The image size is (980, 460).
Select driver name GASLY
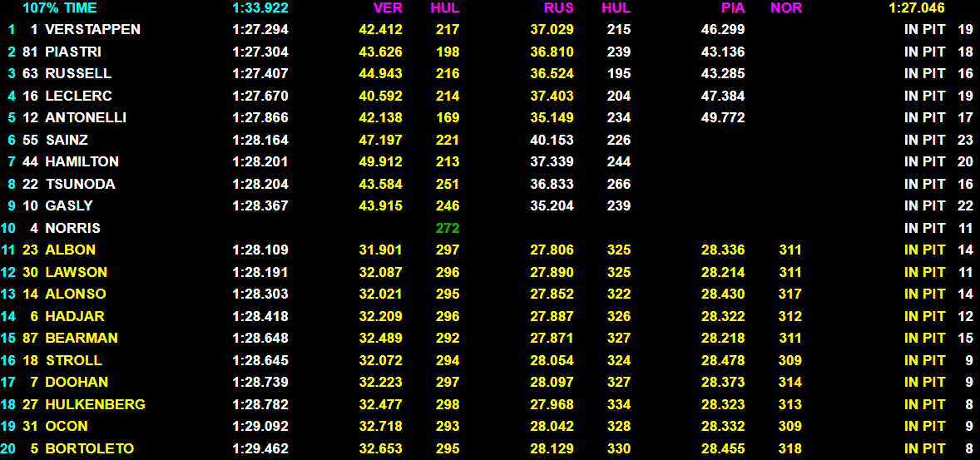click(x=69, y=205)
